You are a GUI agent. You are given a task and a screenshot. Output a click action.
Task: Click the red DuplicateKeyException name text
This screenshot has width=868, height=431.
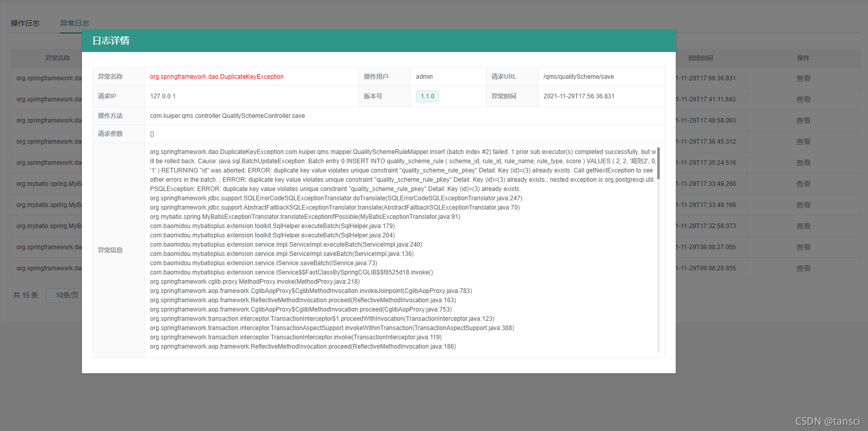tap(216, 77)
